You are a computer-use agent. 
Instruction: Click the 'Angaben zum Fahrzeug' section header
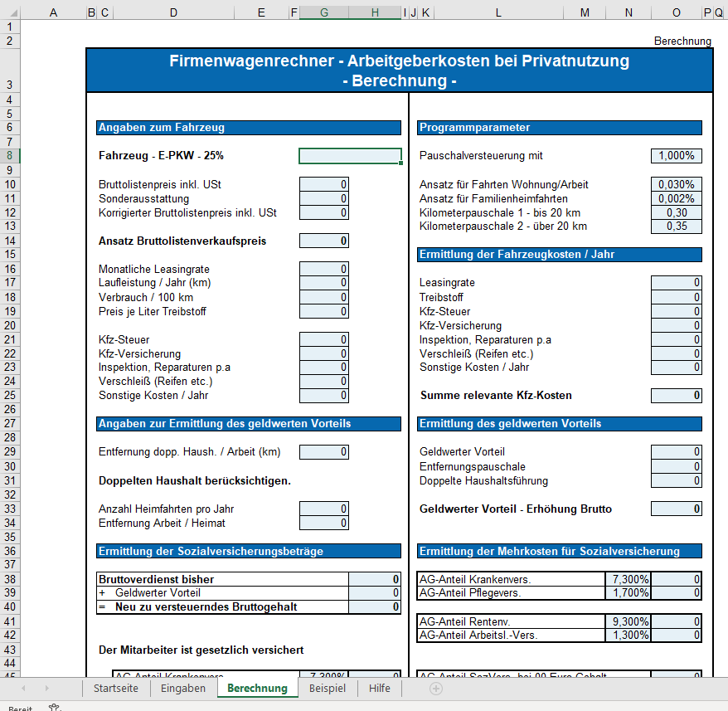coord(249,127)
